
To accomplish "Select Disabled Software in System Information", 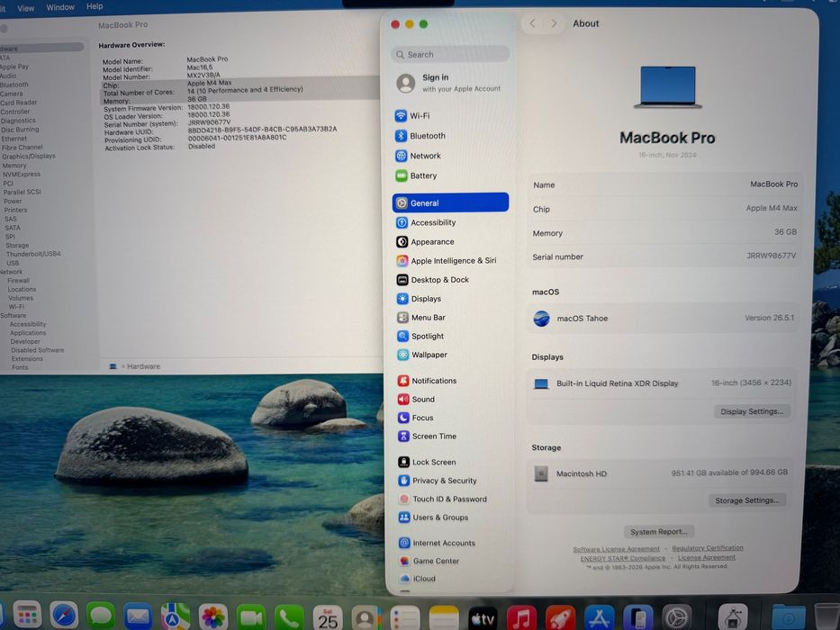I will (x=38, y=350).
